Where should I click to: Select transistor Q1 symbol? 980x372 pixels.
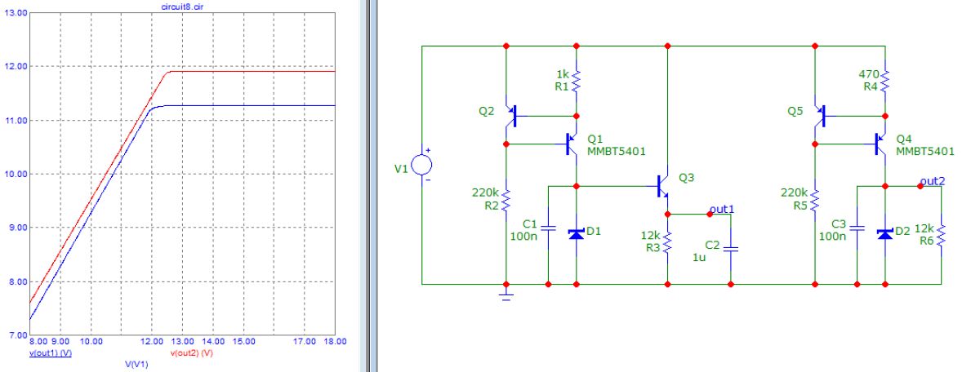572,144
